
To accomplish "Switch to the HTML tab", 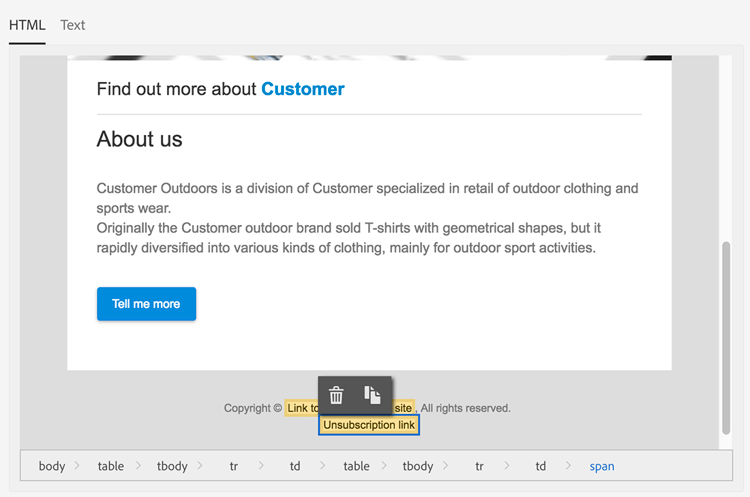I will coord(27,25).
